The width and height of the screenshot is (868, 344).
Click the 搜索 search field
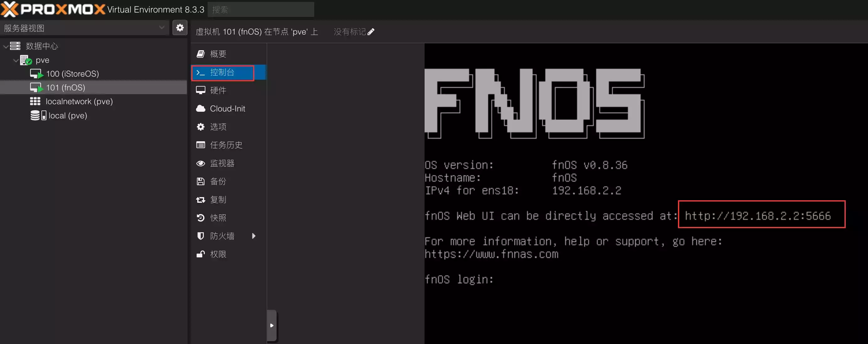coord(261,9)
